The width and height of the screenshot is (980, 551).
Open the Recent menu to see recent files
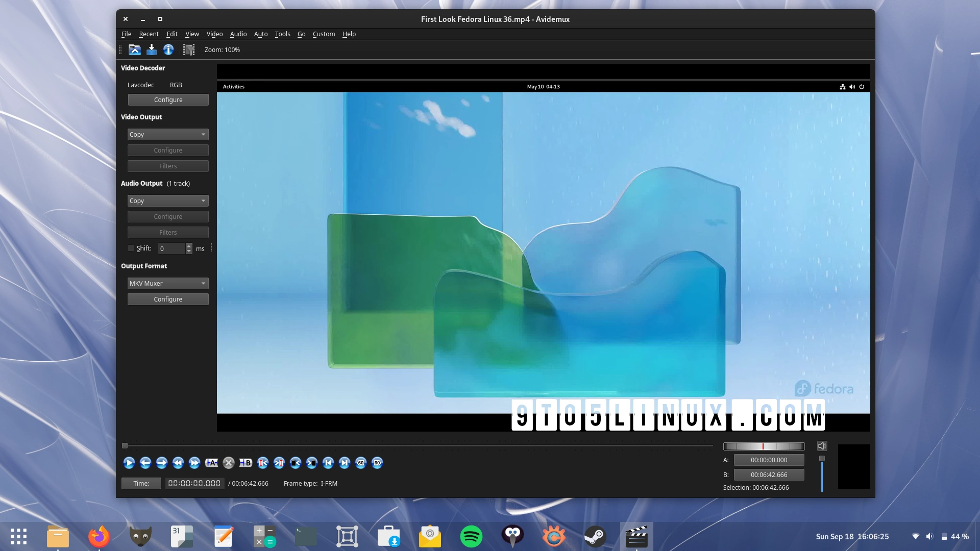pos(149,34)
